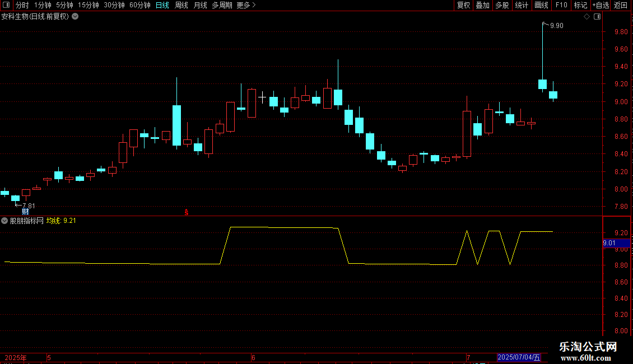The width and height of the screenshot is (633, 364).
Task: Click the 2025/07/04/五 date label
Action: coord(519,357)
